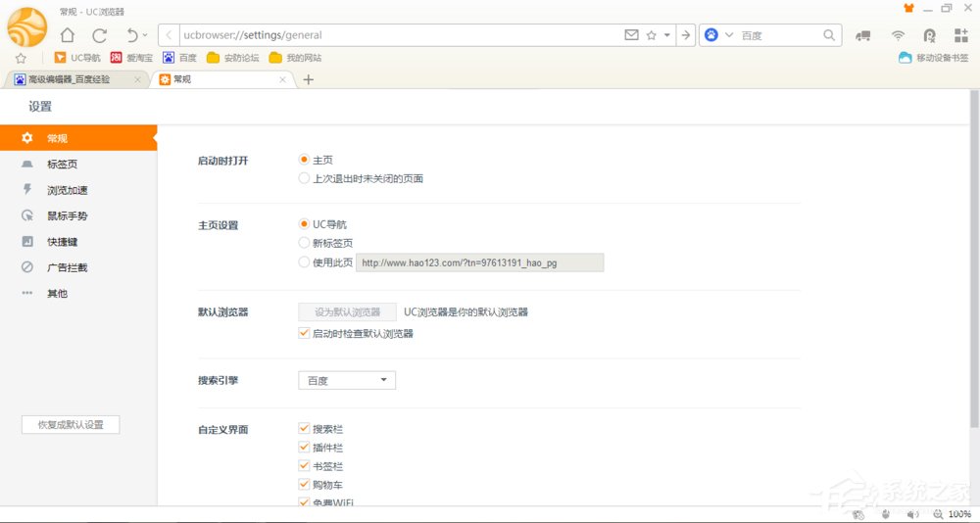This screenshot has width=980, height=523.
Task: Expand the search provider selector beside the paw icon
Action: (x=728, y=35)
